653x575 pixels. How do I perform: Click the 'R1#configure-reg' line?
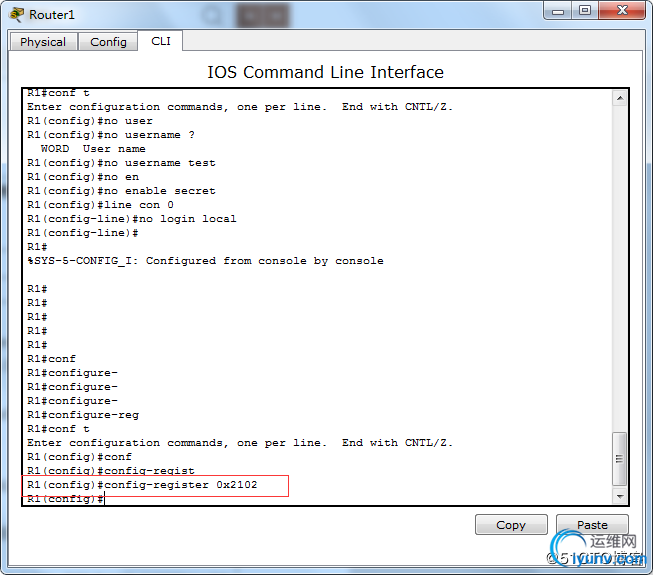tap(83, 415)
